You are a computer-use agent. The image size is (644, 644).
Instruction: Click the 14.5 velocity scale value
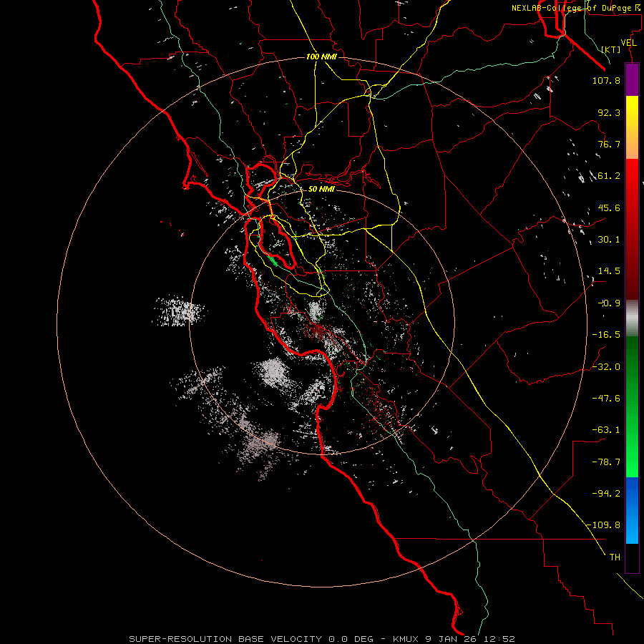coord(609,271)
